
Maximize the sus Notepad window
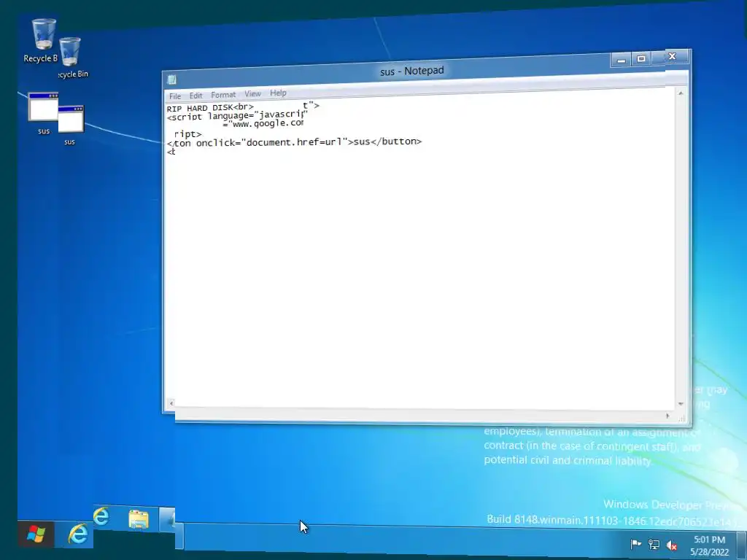(x=641, y=58)
